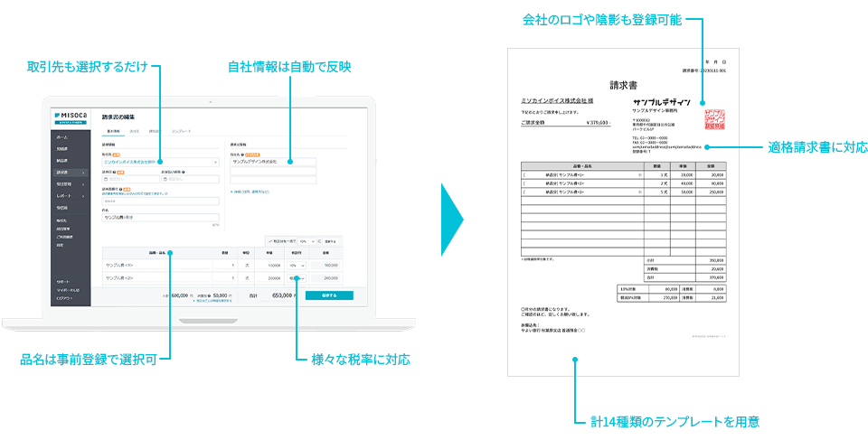
Task: Open the calendar icon in お支払い期限 field
Action: [165, 179]
